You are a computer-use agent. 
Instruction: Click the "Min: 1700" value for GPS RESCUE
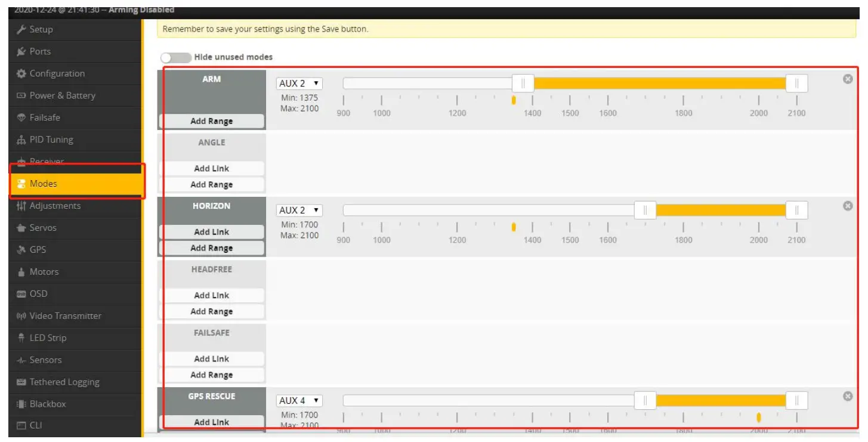coord(299,415)
